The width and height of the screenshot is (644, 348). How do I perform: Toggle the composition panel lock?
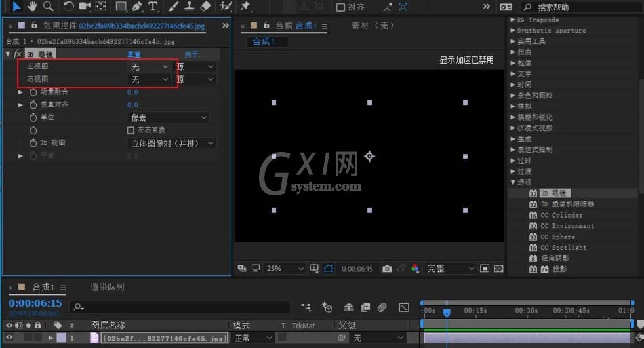[266, 25]
